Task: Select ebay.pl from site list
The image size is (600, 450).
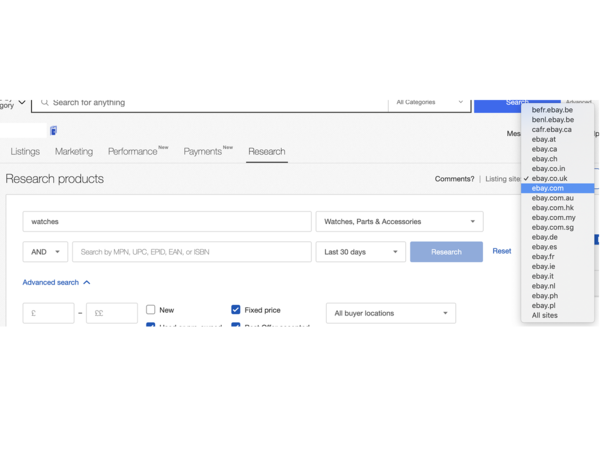Action: (x=558, y=305)
